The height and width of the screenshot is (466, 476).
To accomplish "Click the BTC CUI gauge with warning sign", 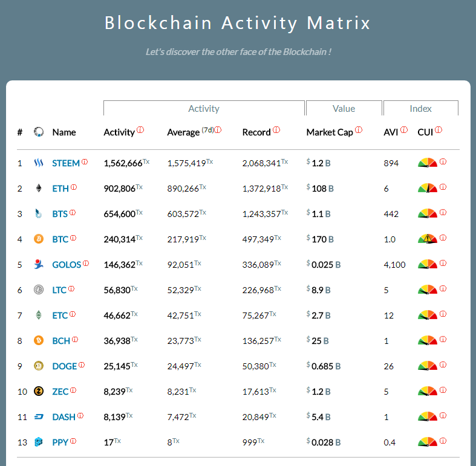I will [428, 239].
